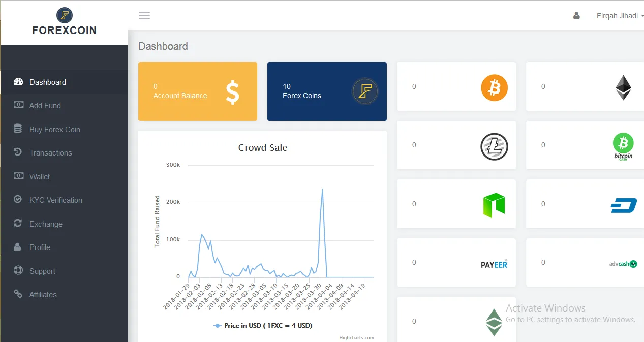Click the Total Fund Raised axis title
The image size is (644, 342).
tap(157, 221)
